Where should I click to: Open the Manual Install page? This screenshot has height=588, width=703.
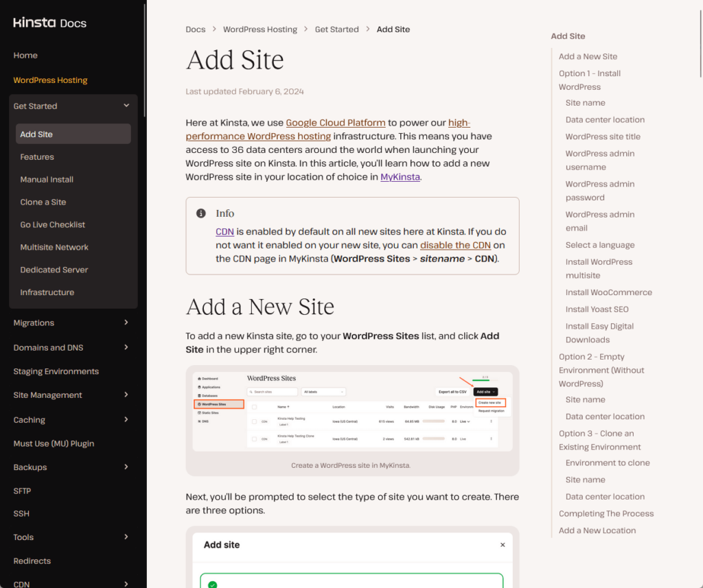click(x=47, y=179)
